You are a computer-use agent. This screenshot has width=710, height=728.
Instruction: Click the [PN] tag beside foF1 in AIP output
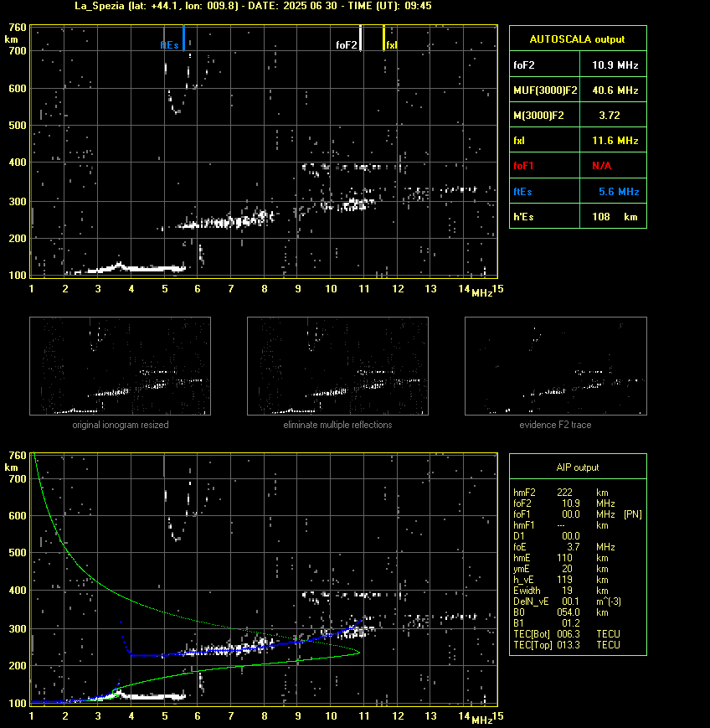[633, 514]
